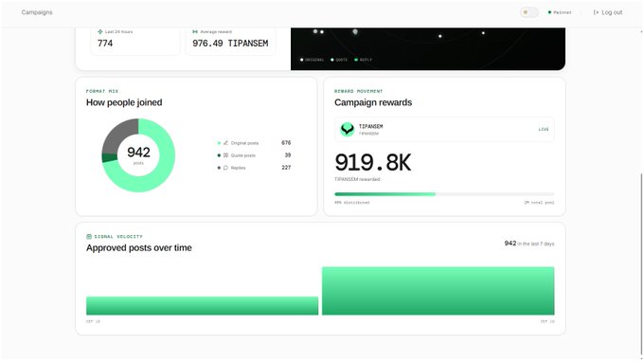
Task: Select the Replies legend row
Action: tap(254, 168)
